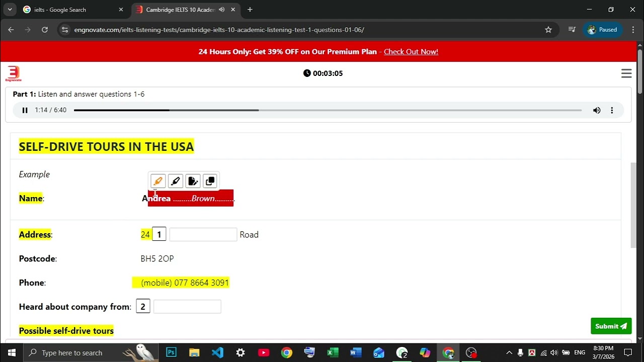
Task: Reload the current page
Action: point(45,30)
